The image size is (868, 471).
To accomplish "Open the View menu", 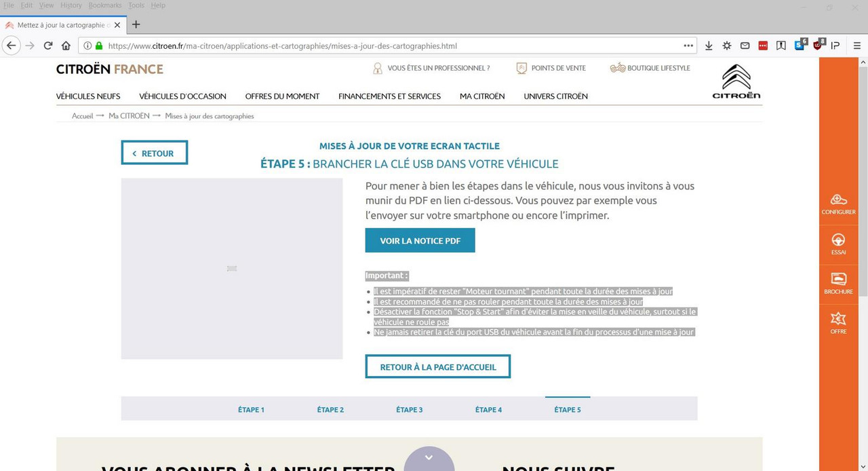I will (46, 5).
